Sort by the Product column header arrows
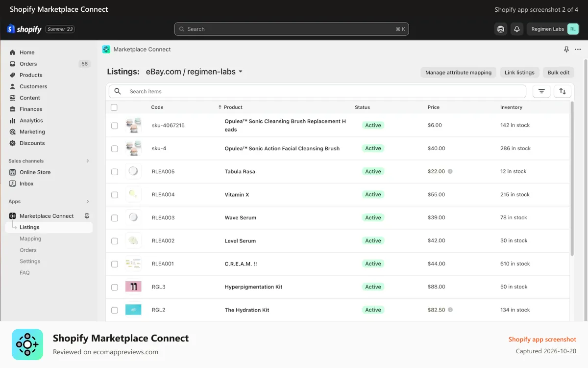Screen dimensions: 588x368 tap(220, 107)
